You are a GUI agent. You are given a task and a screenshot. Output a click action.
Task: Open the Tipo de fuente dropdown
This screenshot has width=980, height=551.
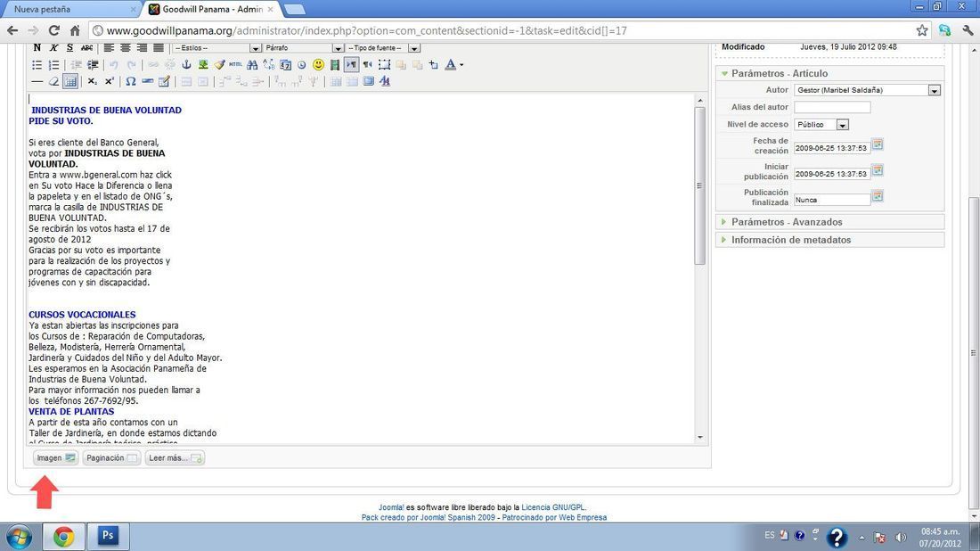382,48
